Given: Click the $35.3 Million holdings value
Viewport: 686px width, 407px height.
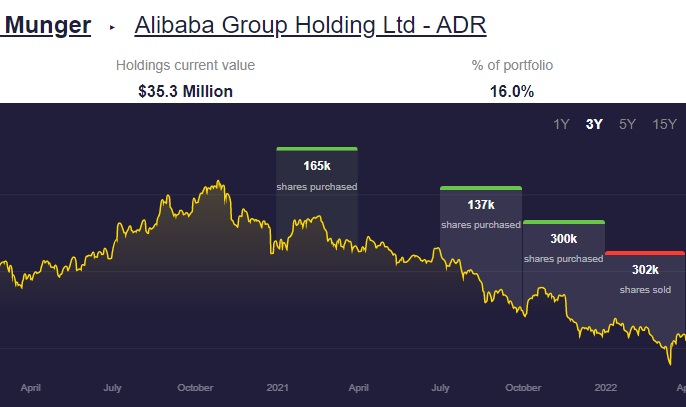Looking at the screenshot, I should tap(185, 91).
